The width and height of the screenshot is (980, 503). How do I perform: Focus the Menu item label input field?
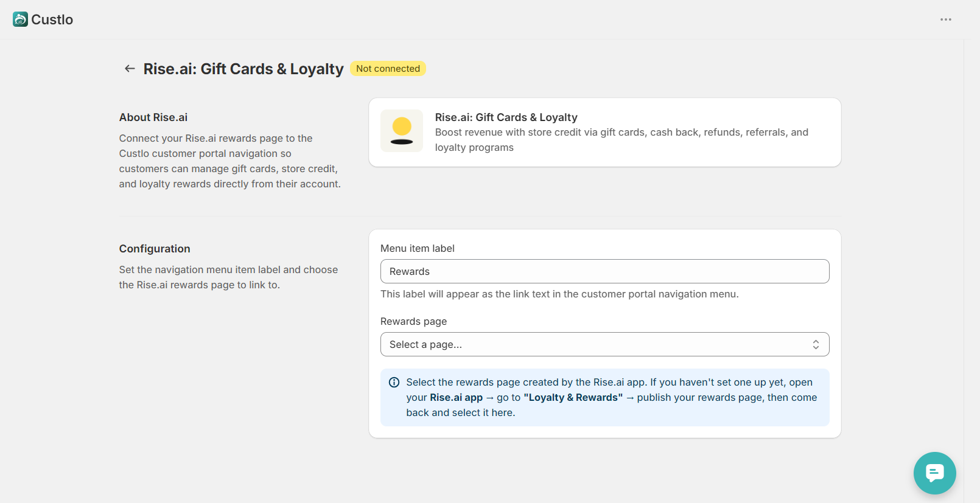pos(604,271)
